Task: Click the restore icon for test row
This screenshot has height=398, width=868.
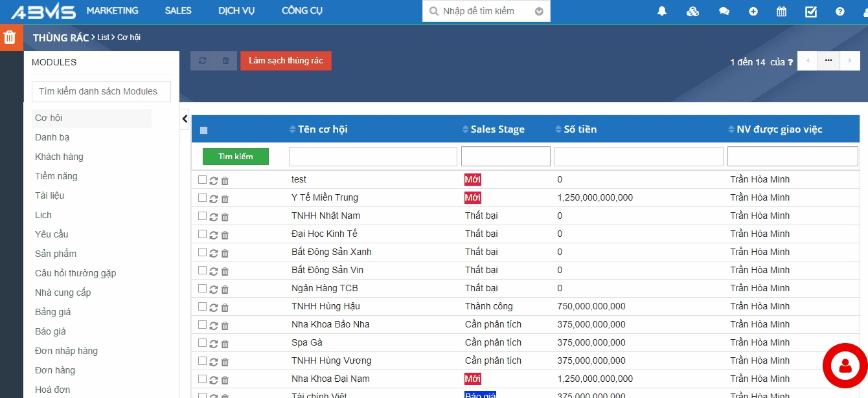Action: 214,181
